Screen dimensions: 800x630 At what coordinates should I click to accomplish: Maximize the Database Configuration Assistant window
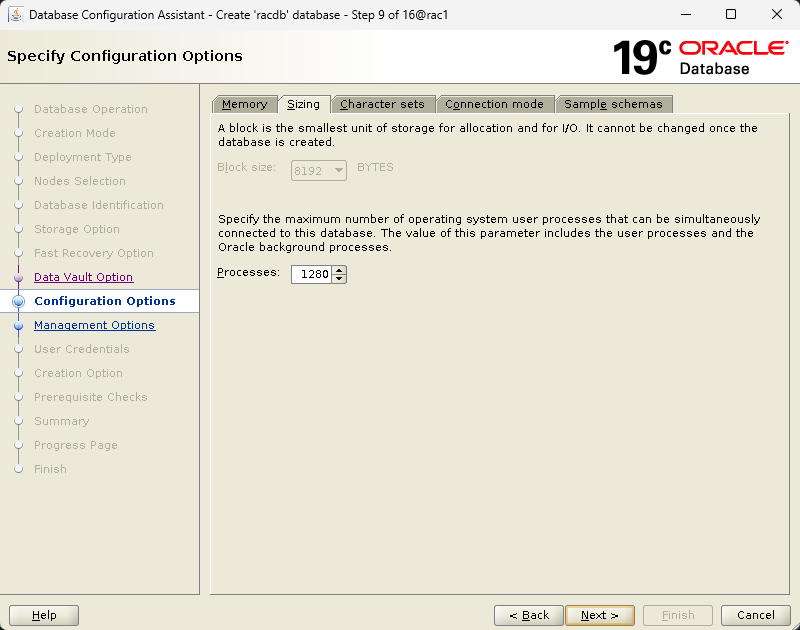tap(731, 14)
